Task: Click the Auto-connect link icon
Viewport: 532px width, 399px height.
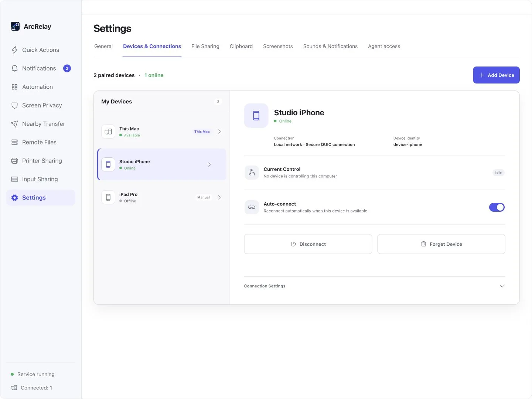Action: tap(252, 207)
